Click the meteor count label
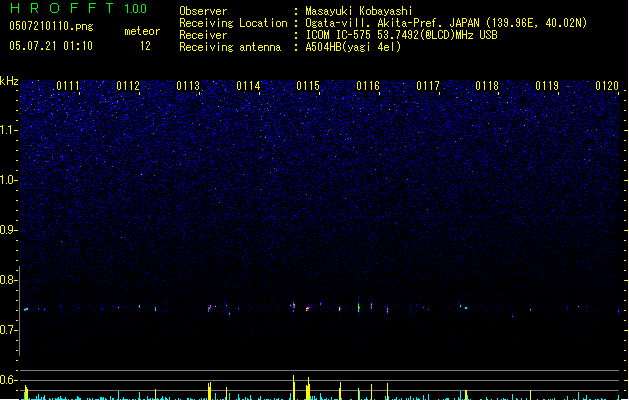The image size is (629, 400). click(x=142, y=31)
